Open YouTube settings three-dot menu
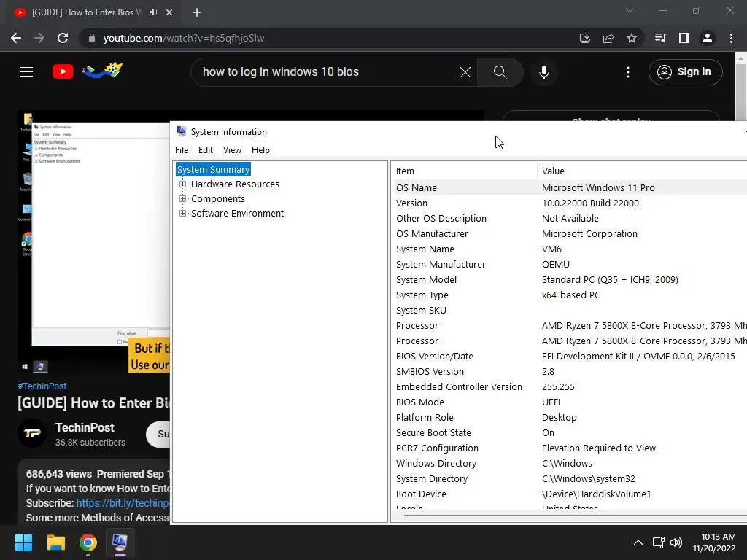The image size is (747, 560). pos(628,72)
